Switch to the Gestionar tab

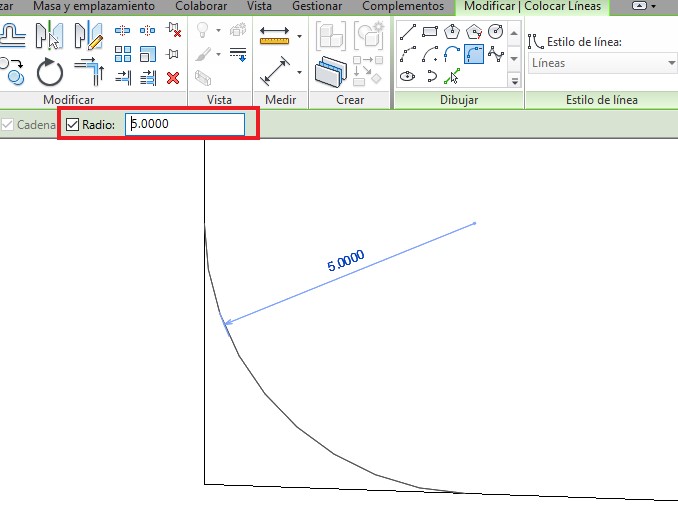coord(317,7)
